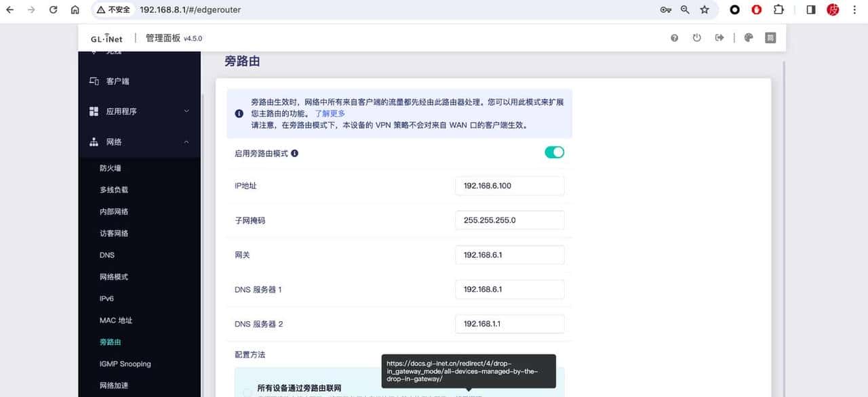Reload the page with browser refresh button

[54, 10]
